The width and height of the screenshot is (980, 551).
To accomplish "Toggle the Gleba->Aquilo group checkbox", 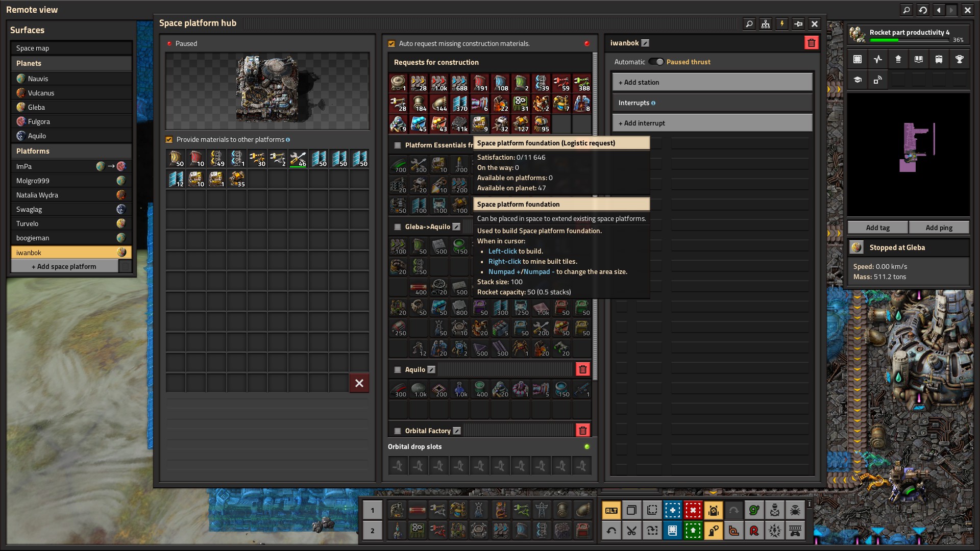I will (398, 227).
